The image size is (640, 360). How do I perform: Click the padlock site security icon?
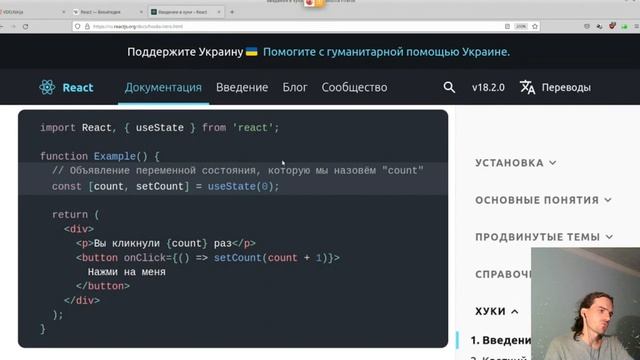87,27
